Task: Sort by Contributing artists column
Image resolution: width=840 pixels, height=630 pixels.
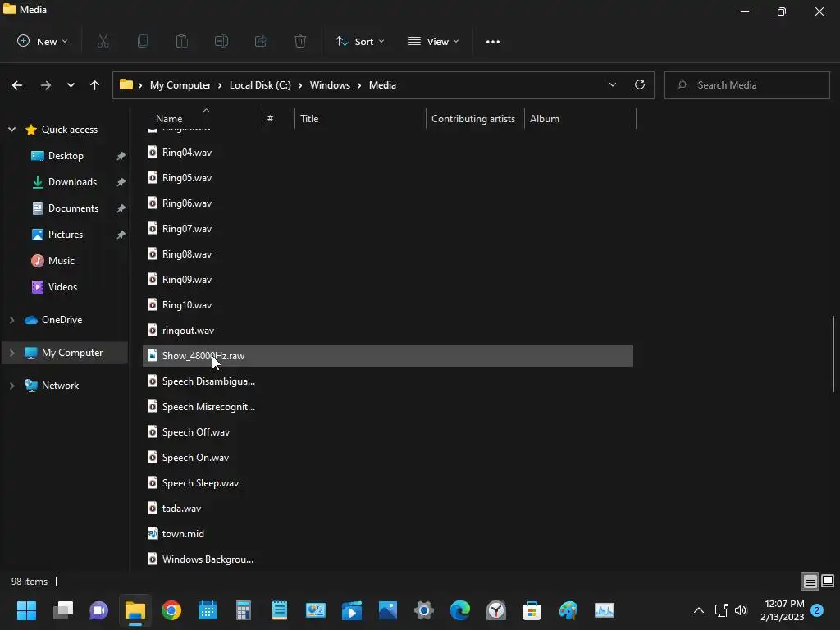Action: point(475,118)
